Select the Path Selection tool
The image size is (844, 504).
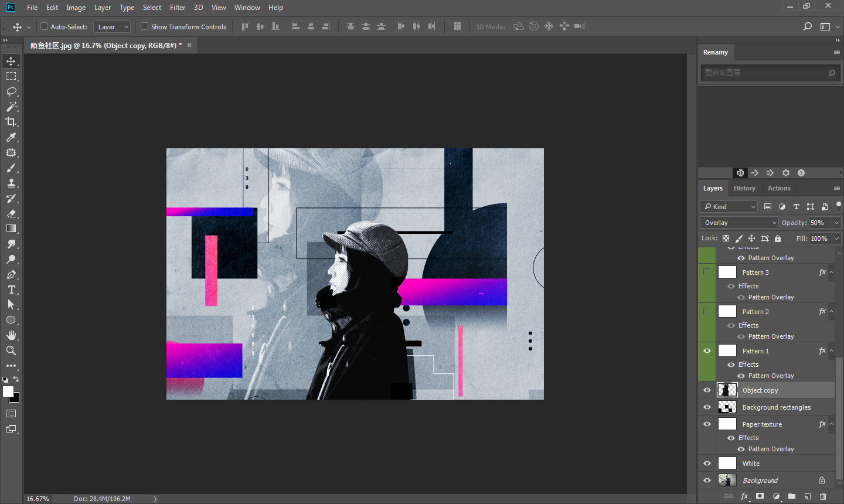[x=11, y=305]
